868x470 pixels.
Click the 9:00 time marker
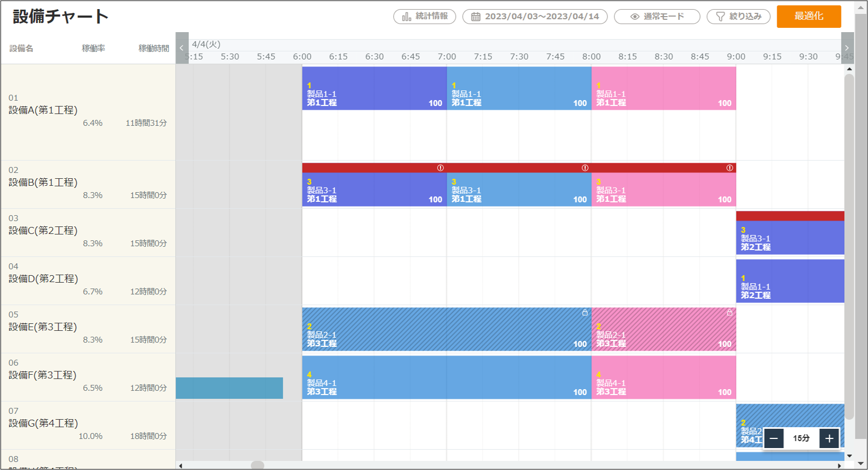click(736, 57)
